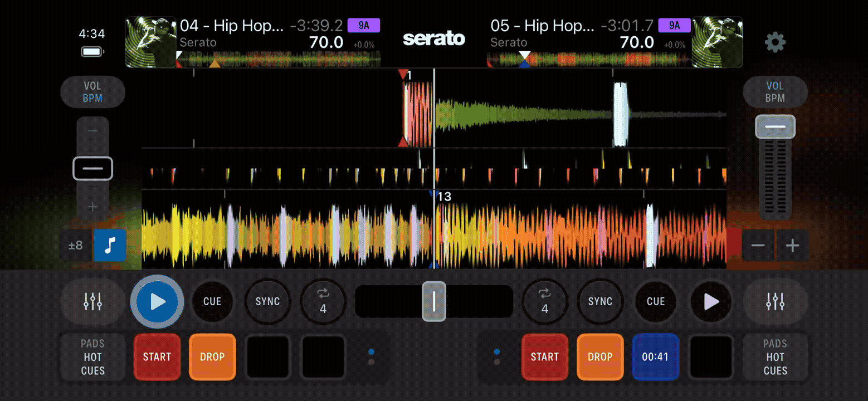
Task: Open right deck PADS HOT CUES selector
Action: [x=775, y=357]
